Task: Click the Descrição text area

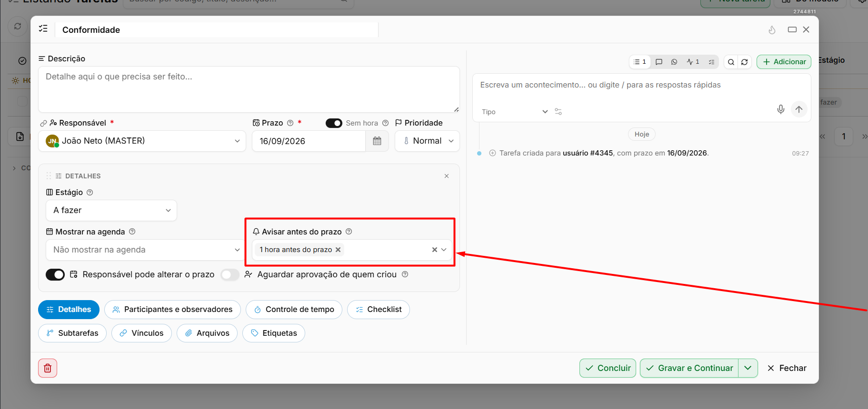Action: (x=249, y=89)
